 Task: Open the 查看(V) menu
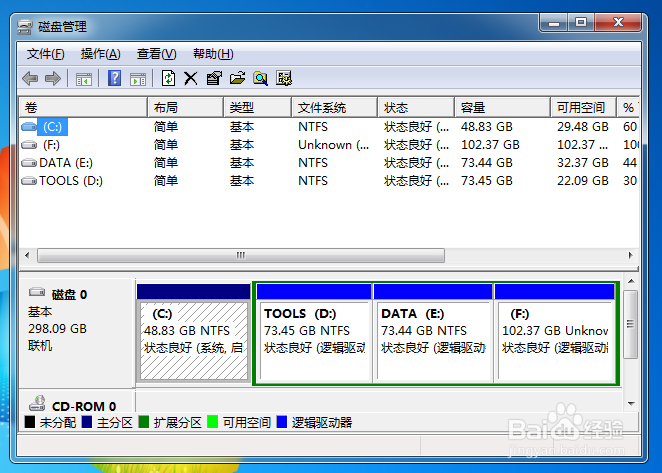click(157, 54)
